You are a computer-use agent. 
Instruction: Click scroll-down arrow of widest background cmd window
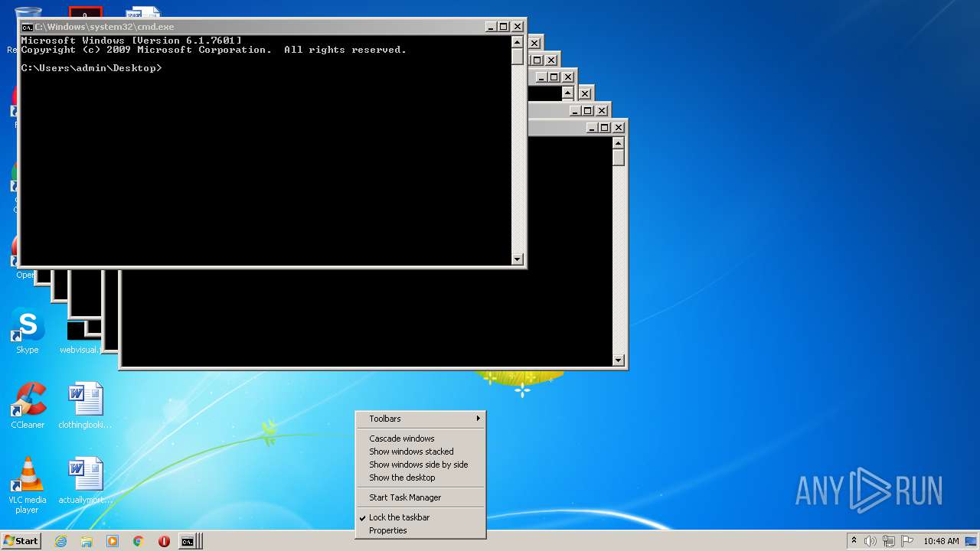point(619,360)
